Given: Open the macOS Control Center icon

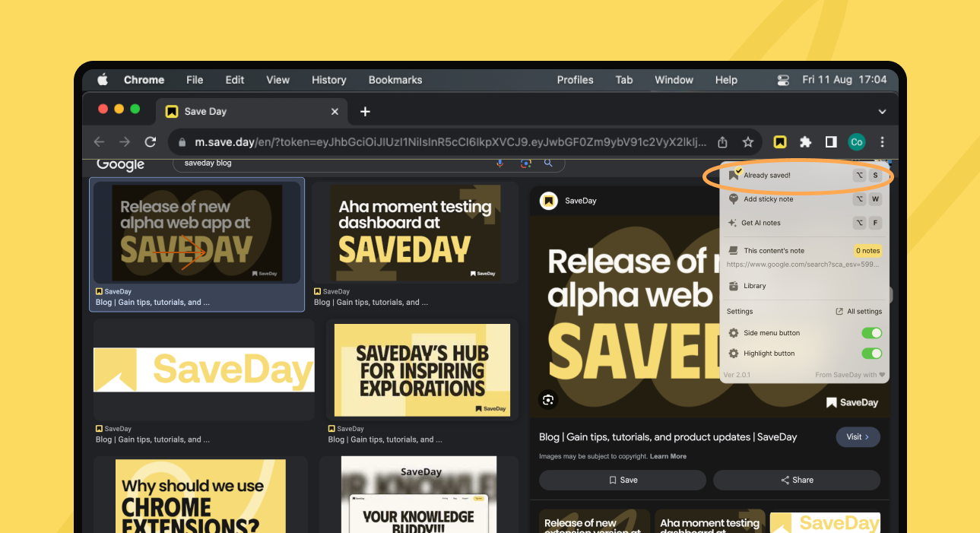Looking at the screenshot, I should click(x=783, y=80).
